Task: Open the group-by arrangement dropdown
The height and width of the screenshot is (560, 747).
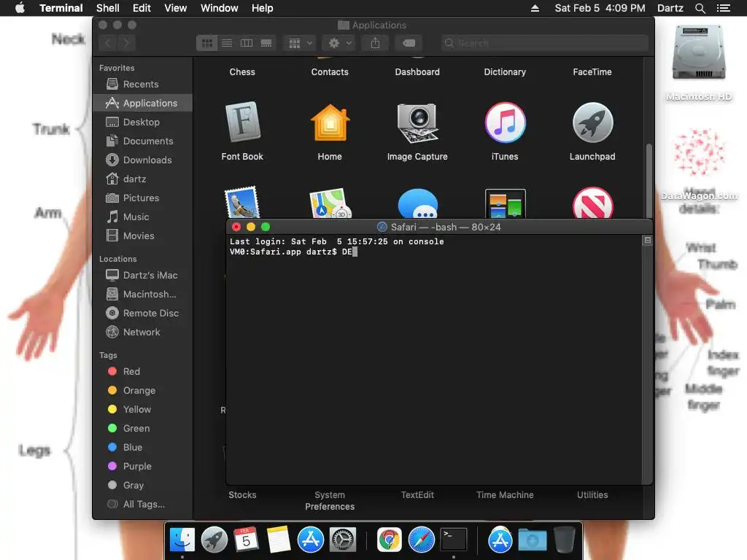Action: tap(300, 43)
